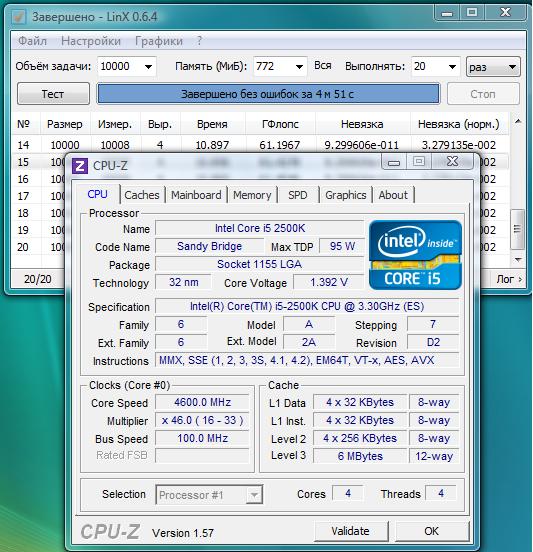Click the Вся memory link
The image size is (533, 552).
point(323,66)
